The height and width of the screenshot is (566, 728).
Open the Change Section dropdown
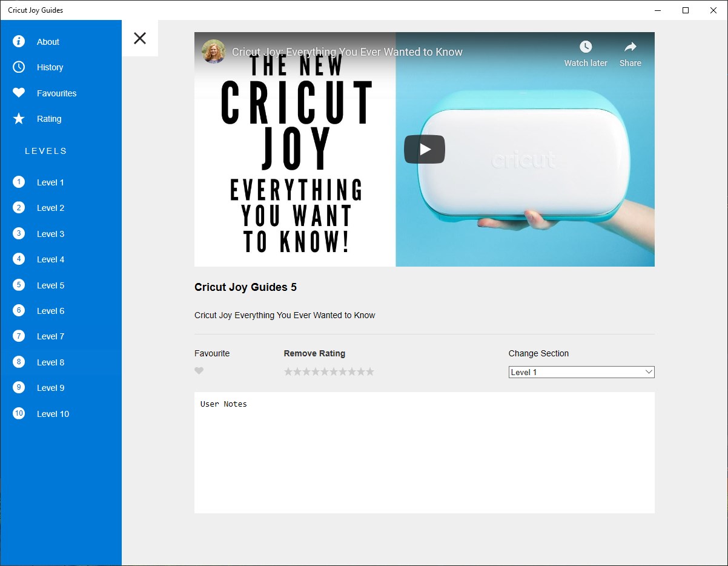581,372
